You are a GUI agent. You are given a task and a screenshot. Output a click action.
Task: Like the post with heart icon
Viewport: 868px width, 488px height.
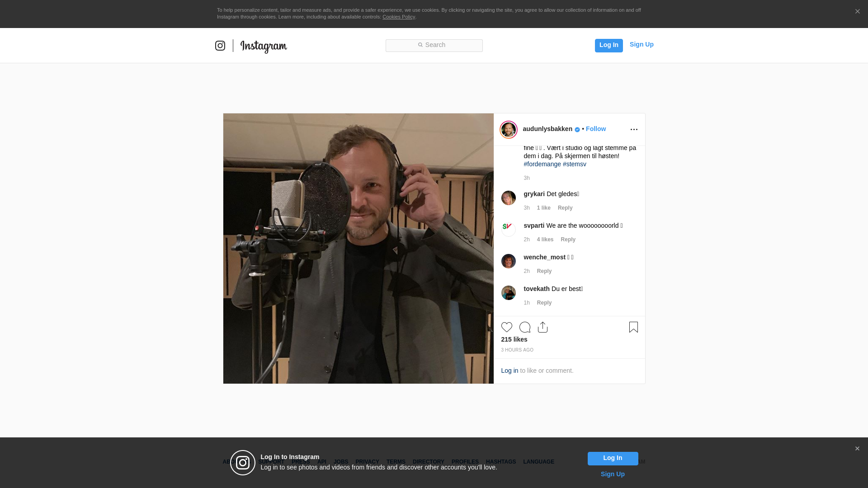point(506,327)
